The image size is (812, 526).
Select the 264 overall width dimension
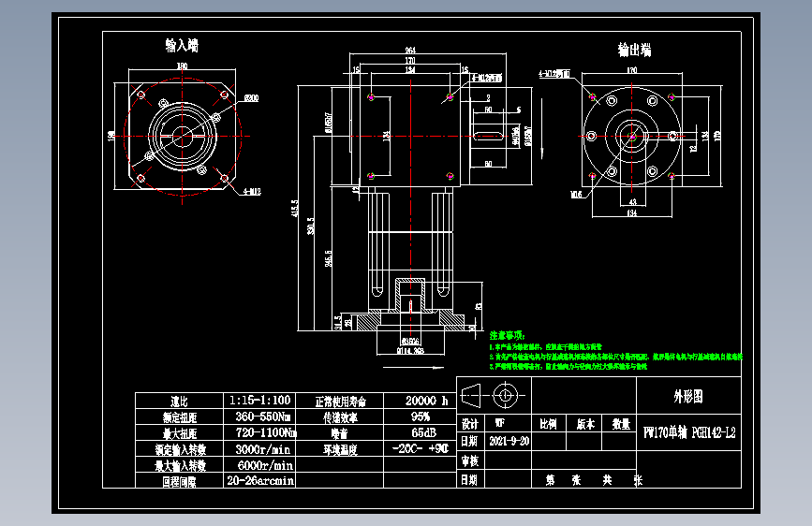point(410,51)
